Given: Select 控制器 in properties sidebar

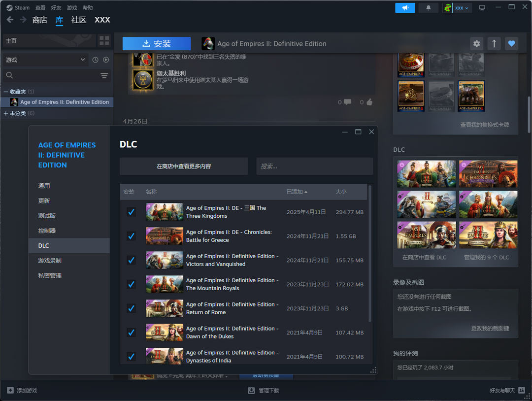Looking at the screenshot, I should (69, 231).
